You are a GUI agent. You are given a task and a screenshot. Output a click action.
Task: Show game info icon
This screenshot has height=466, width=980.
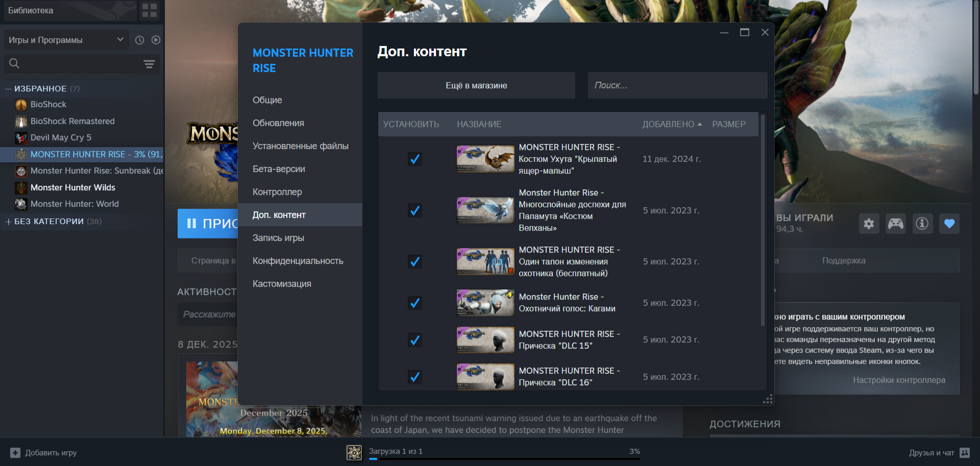(x=922, y=224)
